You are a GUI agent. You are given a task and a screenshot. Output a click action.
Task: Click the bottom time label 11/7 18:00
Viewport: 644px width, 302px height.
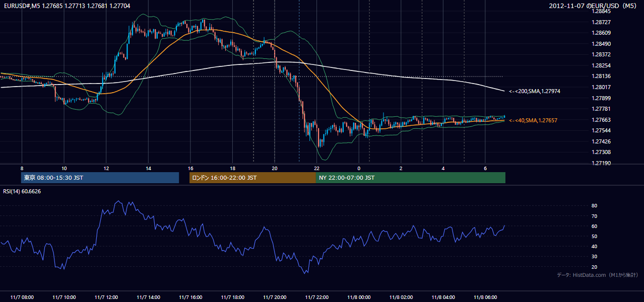(x=232, y=297)
